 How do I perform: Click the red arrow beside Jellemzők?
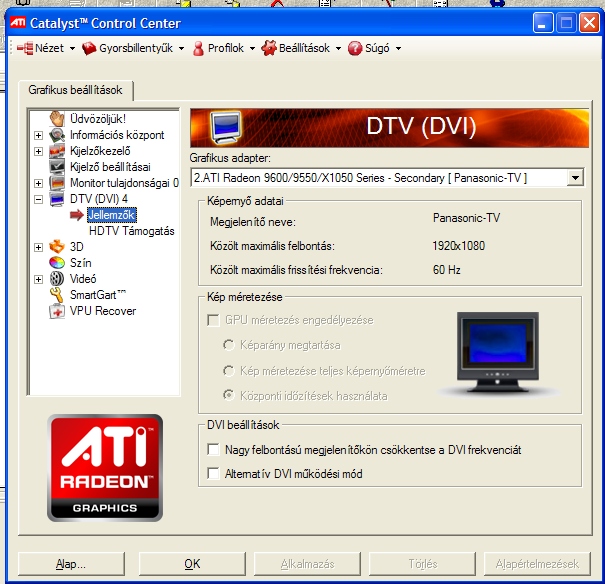(77, 215)
